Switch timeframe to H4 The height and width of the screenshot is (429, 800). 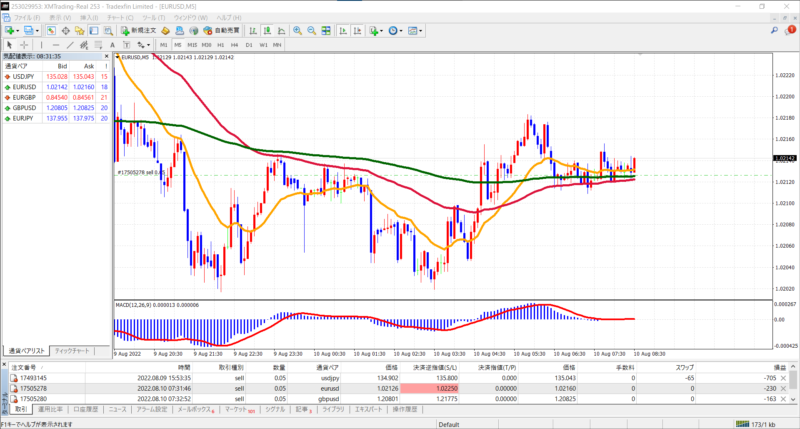coord(234,45)
